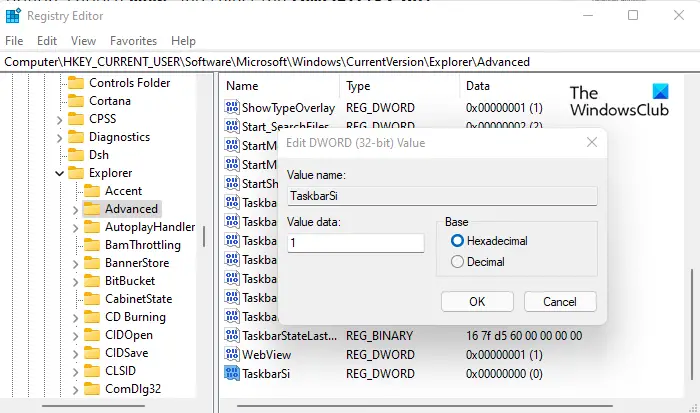Expand the CIDSave key
700x413 pixels.
75,354
